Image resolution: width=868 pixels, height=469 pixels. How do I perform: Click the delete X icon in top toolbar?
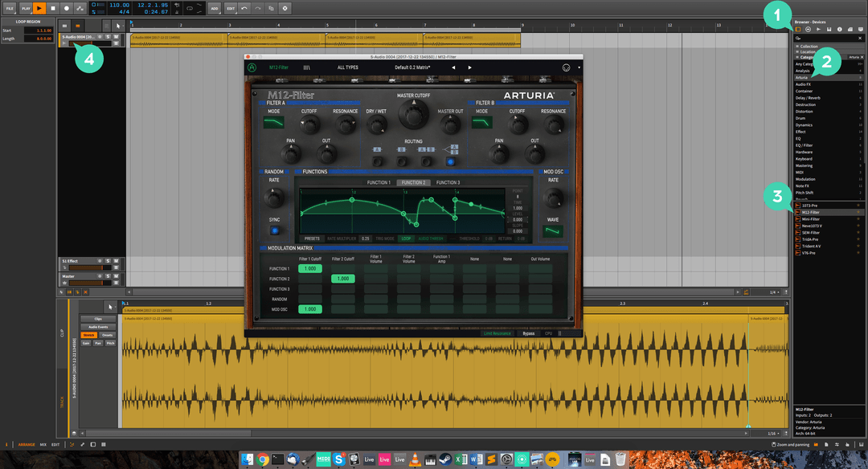285,8
